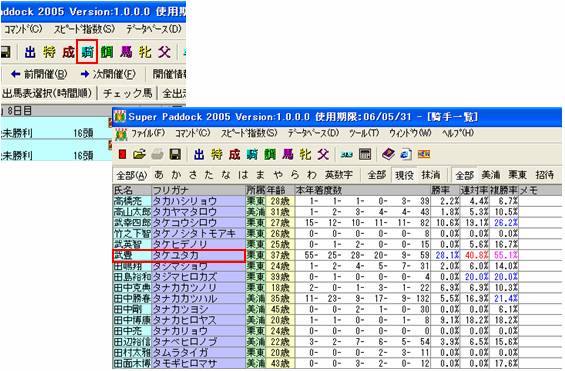Open the ツール(T) menu
Image resolution: width=565 pixels, height=371 pixels.
pos(364,134)
